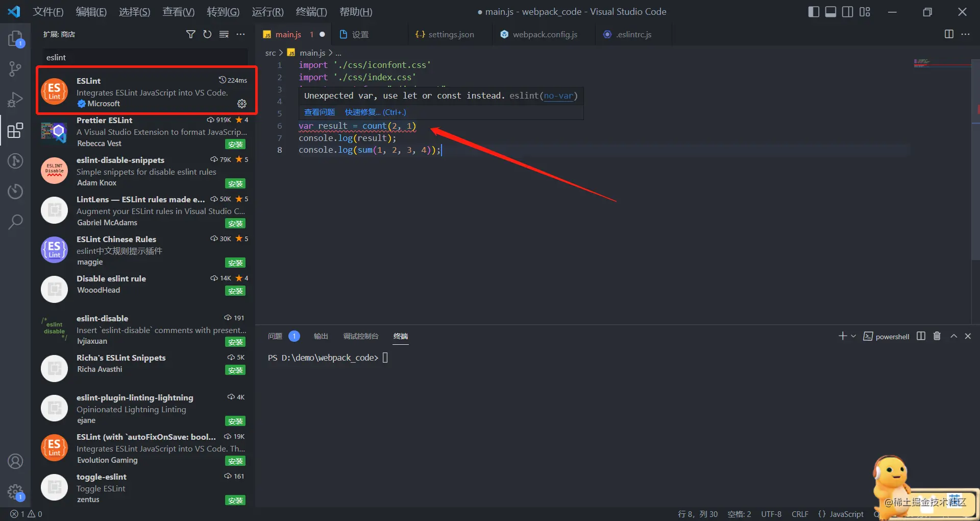The image size is (980, 521).
Task: Open the Accounts icon in activity bar
Action: [15, 461]
